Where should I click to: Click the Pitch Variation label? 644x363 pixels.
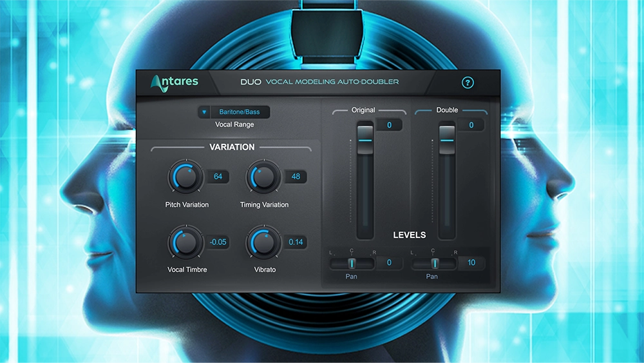coord(187,205)
